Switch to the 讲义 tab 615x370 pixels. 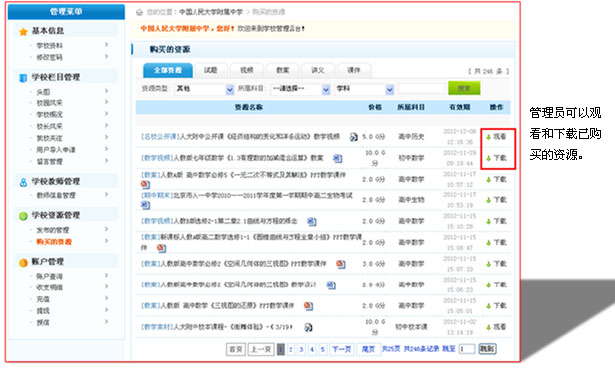[318, 71]
